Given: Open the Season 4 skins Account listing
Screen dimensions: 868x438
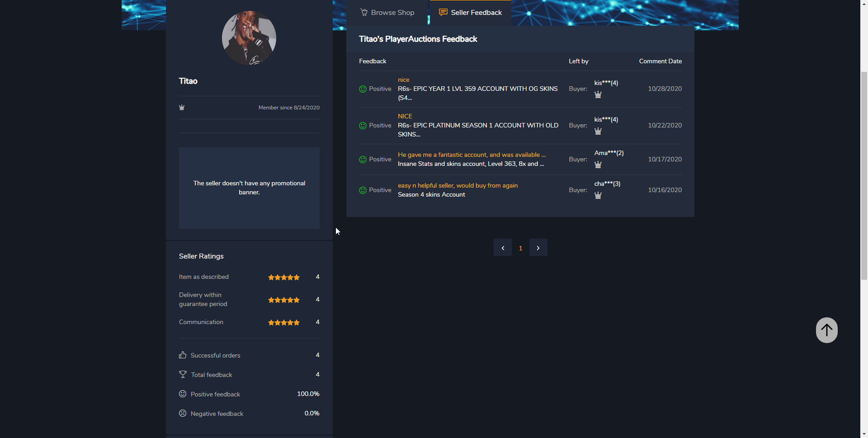Looking at the screenshot, I should coord(431,195).
